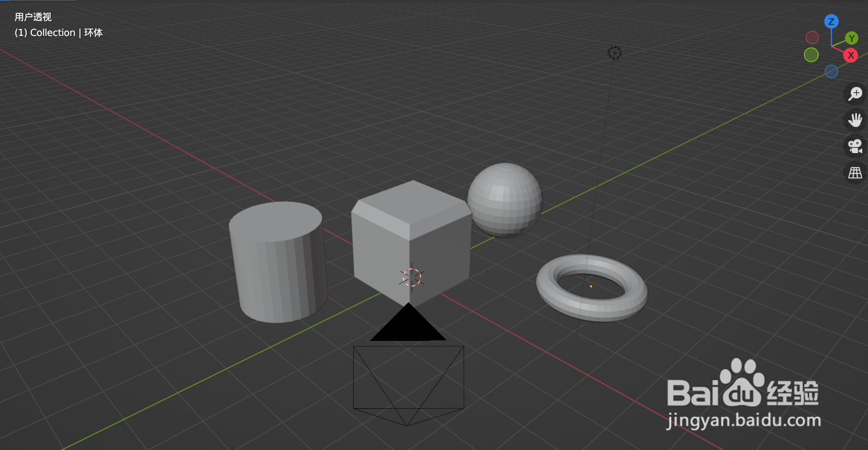Click the blue Z axis gizmo ball

point(831,22)
